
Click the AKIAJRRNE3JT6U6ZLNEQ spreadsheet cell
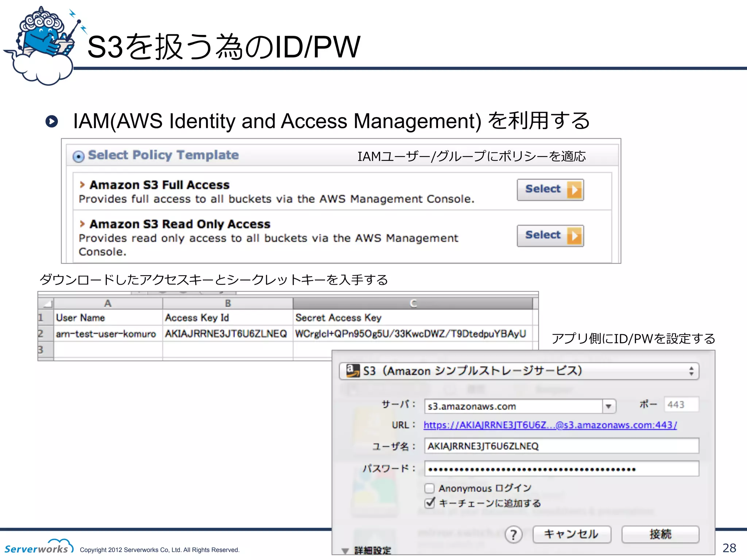[228, 334]
